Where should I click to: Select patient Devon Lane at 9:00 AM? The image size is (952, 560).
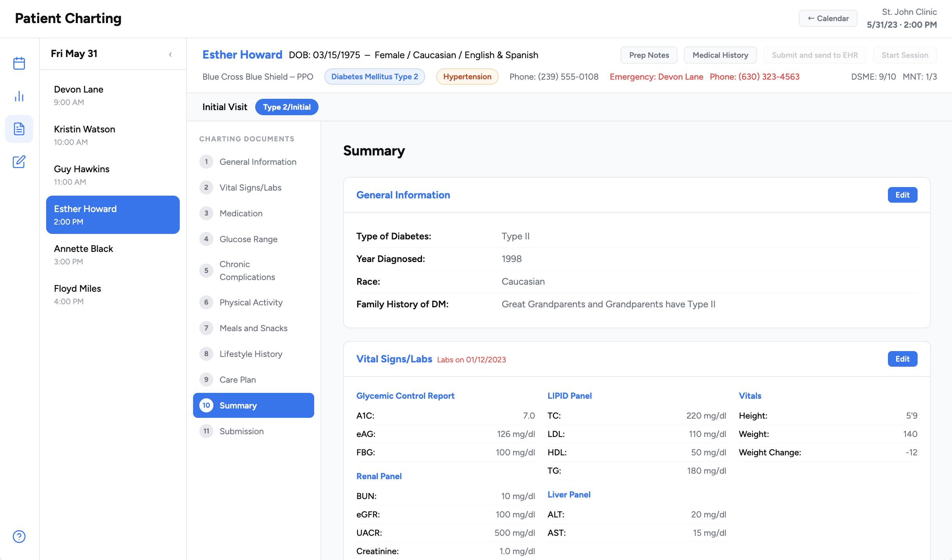click(113, 95)
